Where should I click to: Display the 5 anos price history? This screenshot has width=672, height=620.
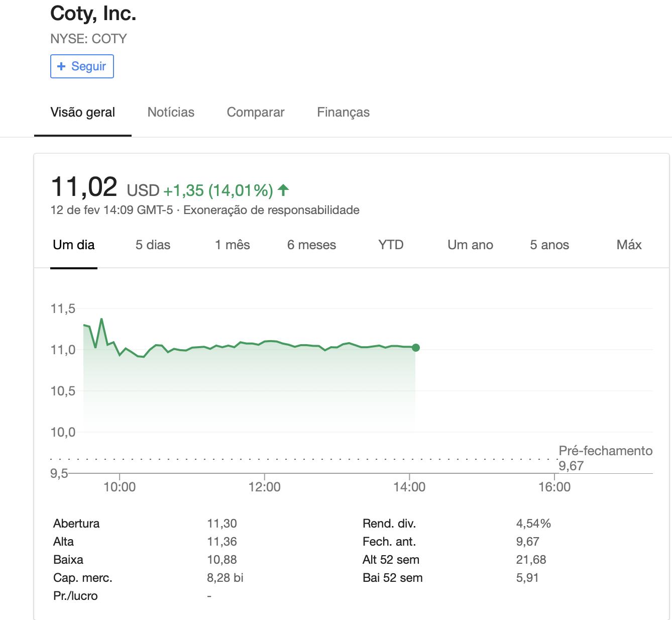549,245
